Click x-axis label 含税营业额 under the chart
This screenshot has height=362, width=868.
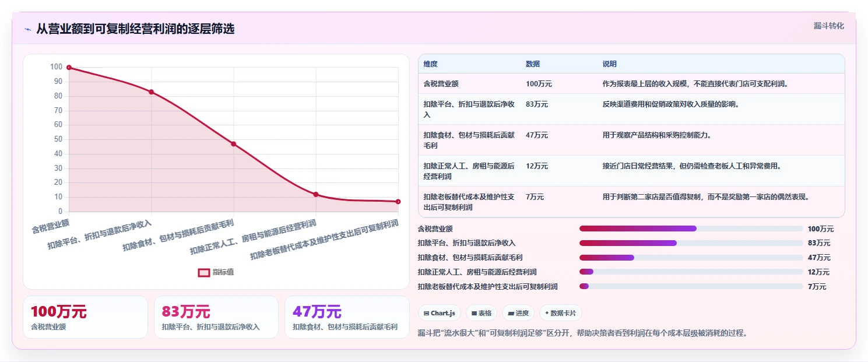[x=51, y=226]
